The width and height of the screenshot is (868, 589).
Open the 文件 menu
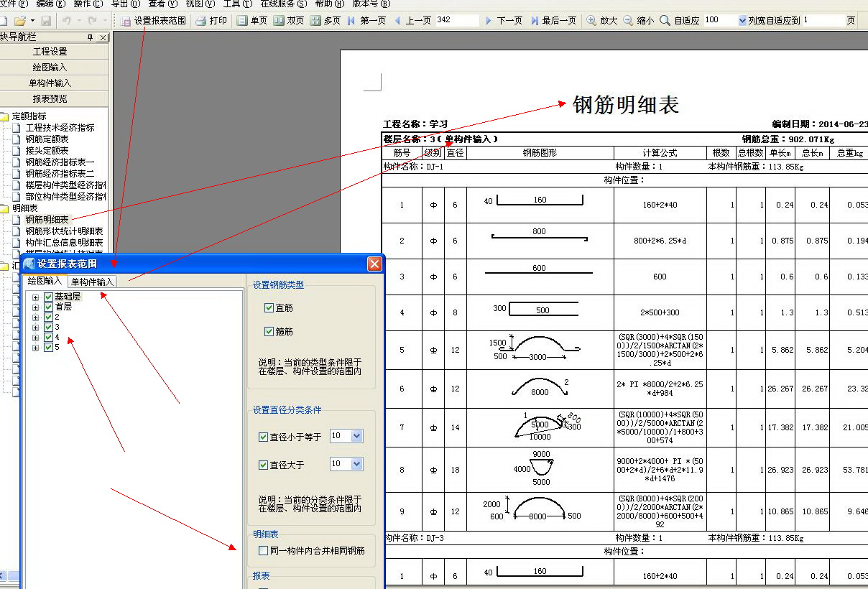[14, 4]
